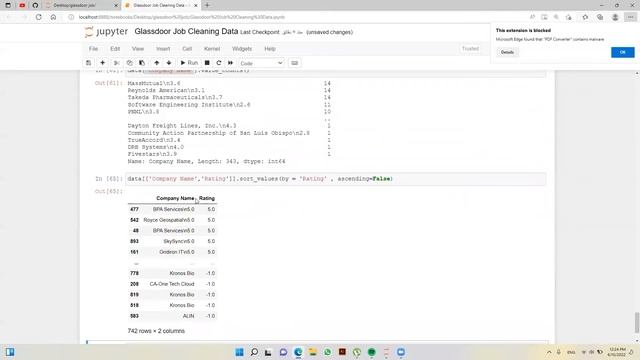Select row 542 Royce Geospatial
Viewport: 640px width, 360px height.
(172, 220)
